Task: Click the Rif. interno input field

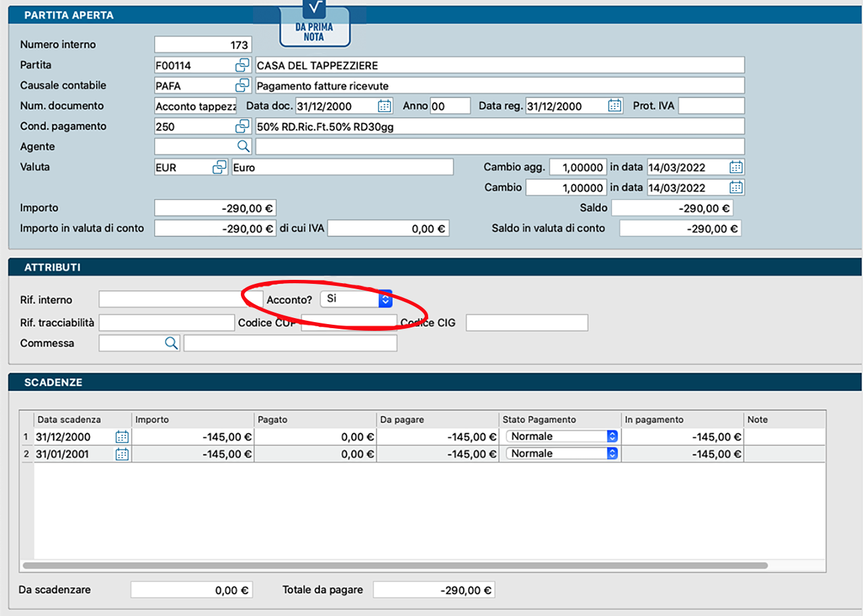Action: 171,299
